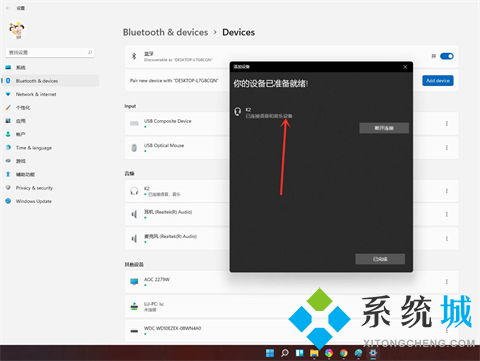Open Privacy & security settings
Screen dimensions: 480x361
[34, 188]
